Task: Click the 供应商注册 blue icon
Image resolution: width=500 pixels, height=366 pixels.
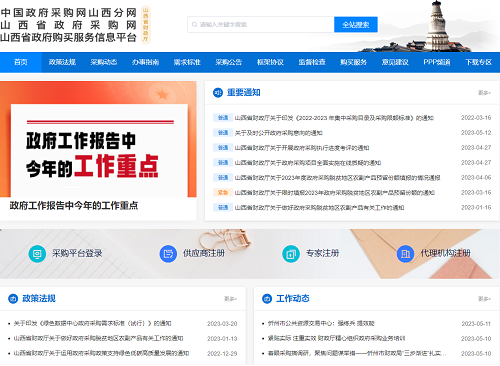Action: click(x=168, y=254)
